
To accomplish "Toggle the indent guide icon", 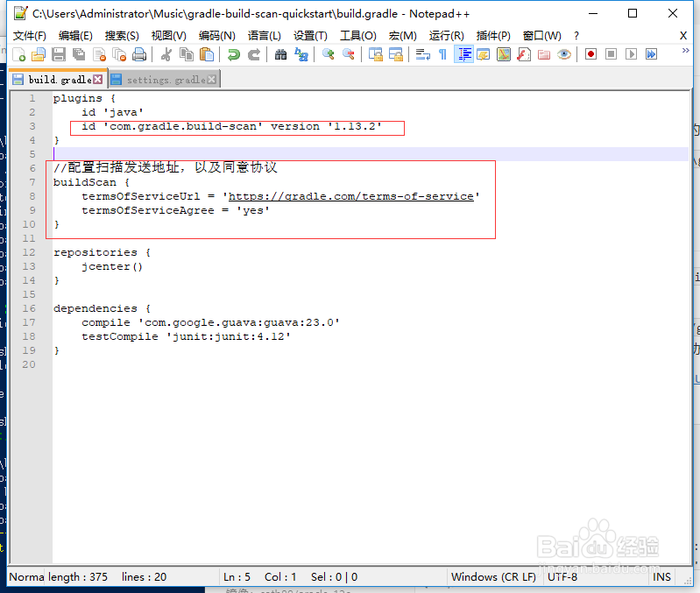I will 463,54.
